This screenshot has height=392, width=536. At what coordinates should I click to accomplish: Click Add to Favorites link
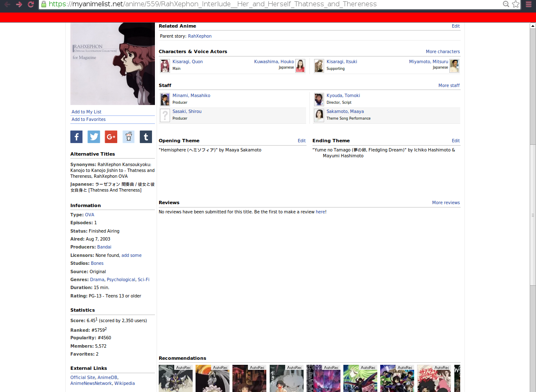88,119
